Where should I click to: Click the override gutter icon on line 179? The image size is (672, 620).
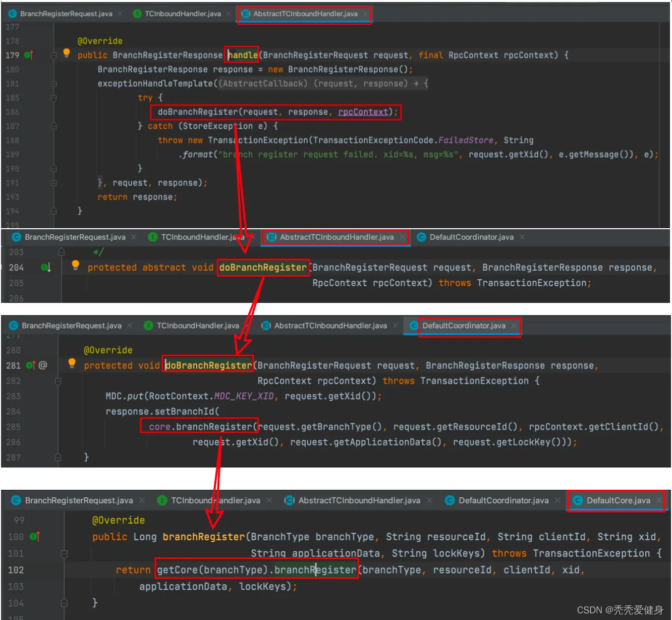pyautogui.click(x=28, y=55)
